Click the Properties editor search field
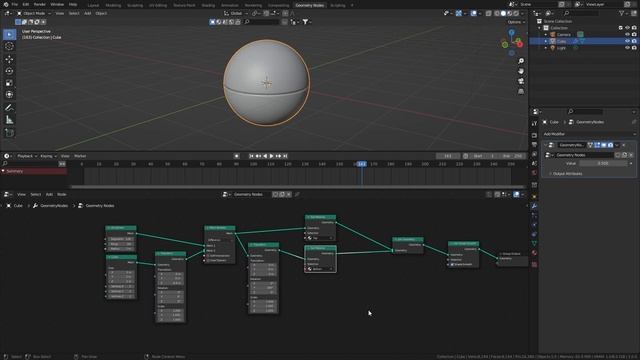Image resolution: width=640 pixels, height=360 pixels. [585, 111]
